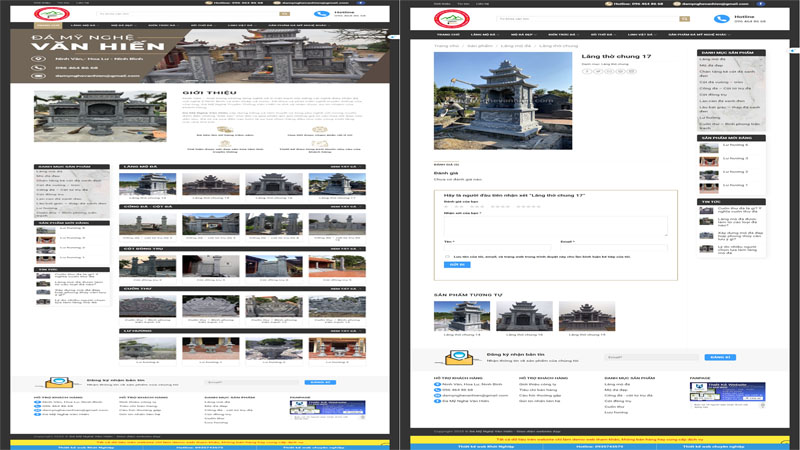
Task: Click the Gửi đi submit button
Action: pos(457,265)
